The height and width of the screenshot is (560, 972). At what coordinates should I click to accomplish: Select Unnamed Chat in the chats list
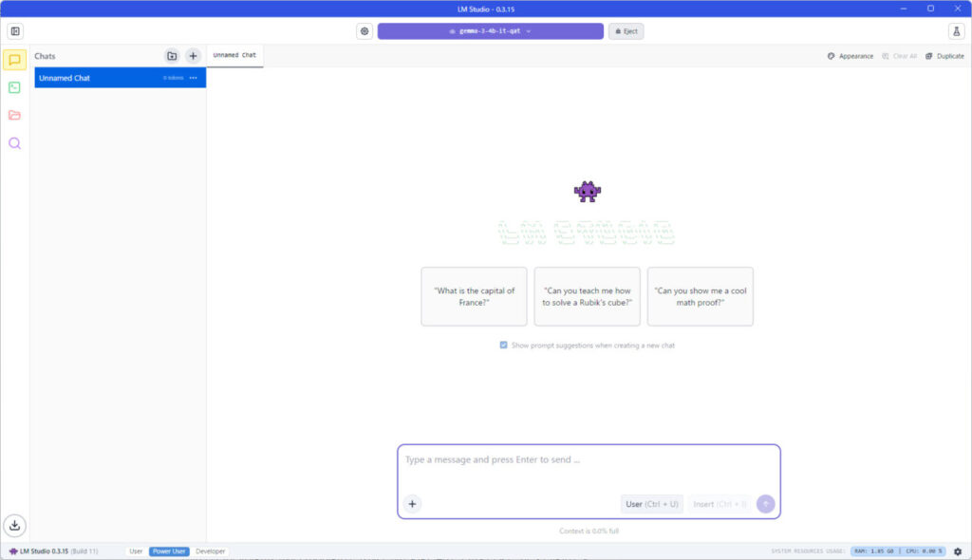pyautogui.click(x=121, y=78)
